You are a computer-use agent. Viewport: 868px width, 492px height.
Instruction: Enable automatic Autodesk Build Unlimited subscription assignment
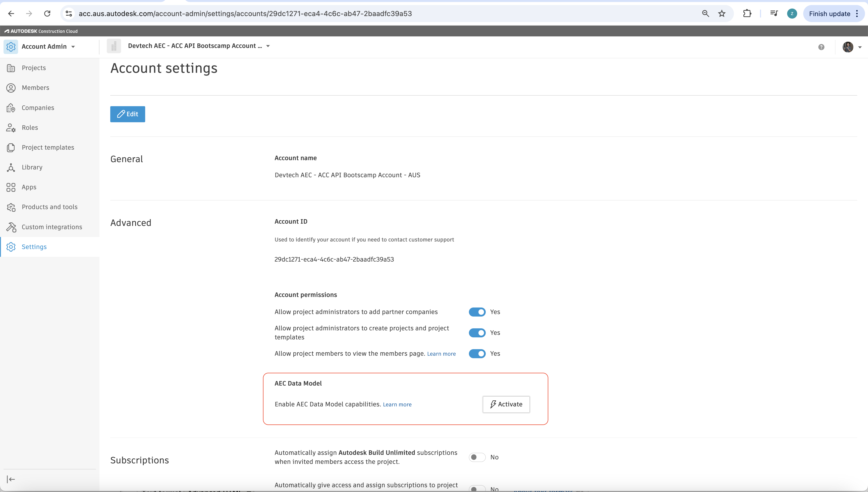point(477,457)
